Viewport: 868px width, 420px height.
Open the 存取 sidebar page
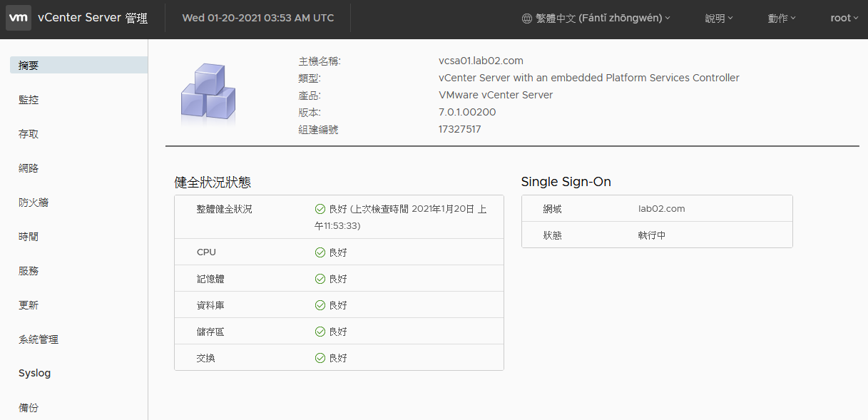coord(29,134)
